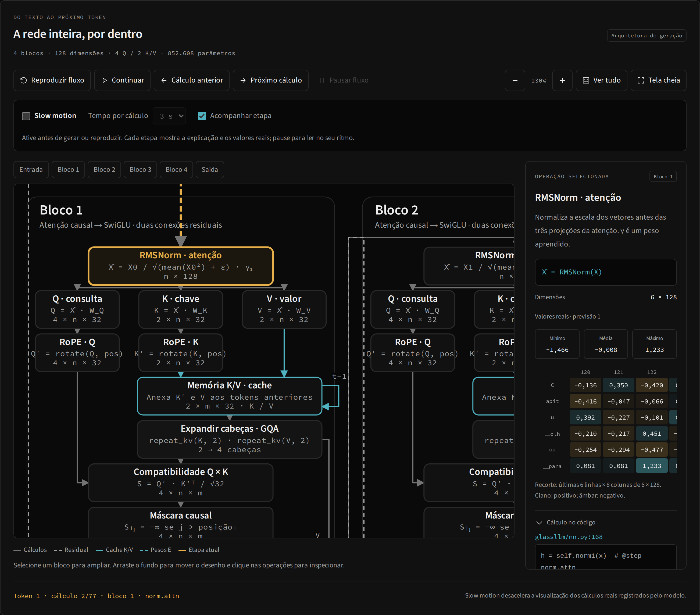
Task: Uncheck the Acompanhar etapa checkbox
Action: [202, 116]
